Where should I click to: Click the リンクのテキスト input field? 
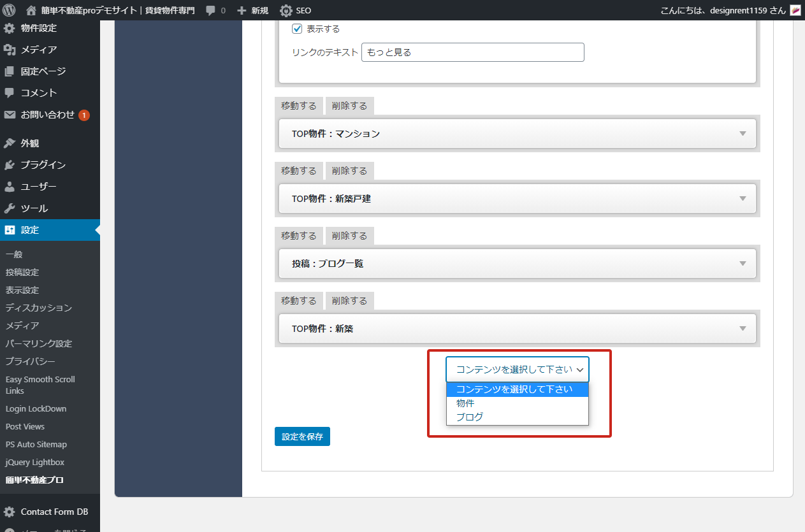[472, 52]
